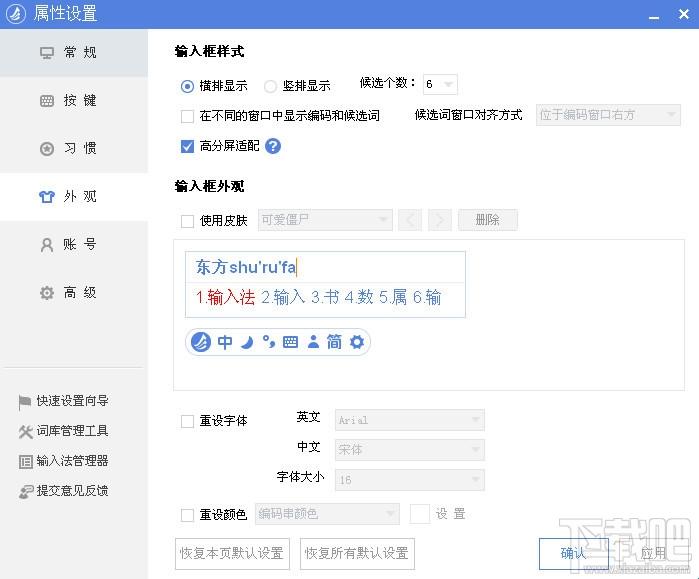This screenshot has width=699, height=579.
Task: Open the 外观 appearance settings tab
Action: tap(74, 197)
